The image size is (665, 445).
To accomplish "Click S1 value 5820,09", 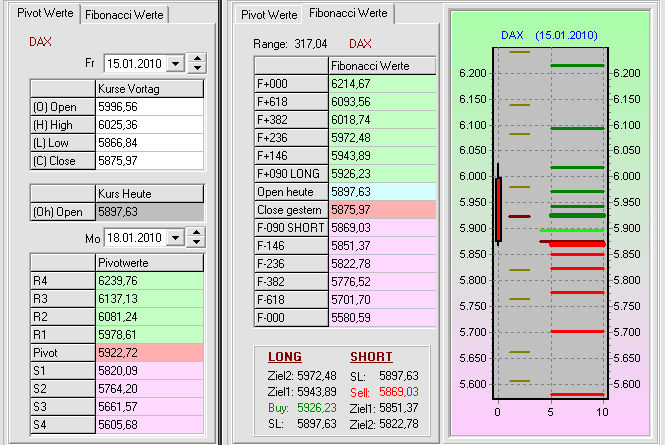I will point(149,371).
